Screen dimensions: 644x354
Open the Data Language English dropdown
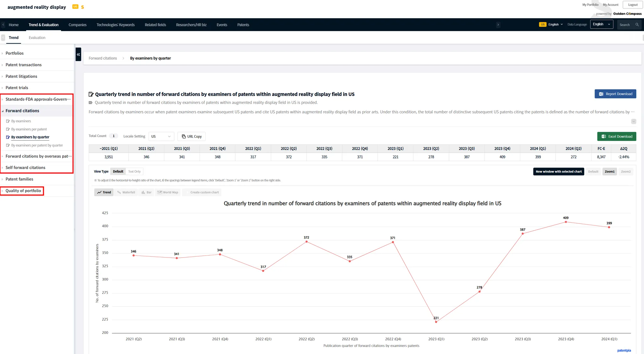click(x=601, y=25)
